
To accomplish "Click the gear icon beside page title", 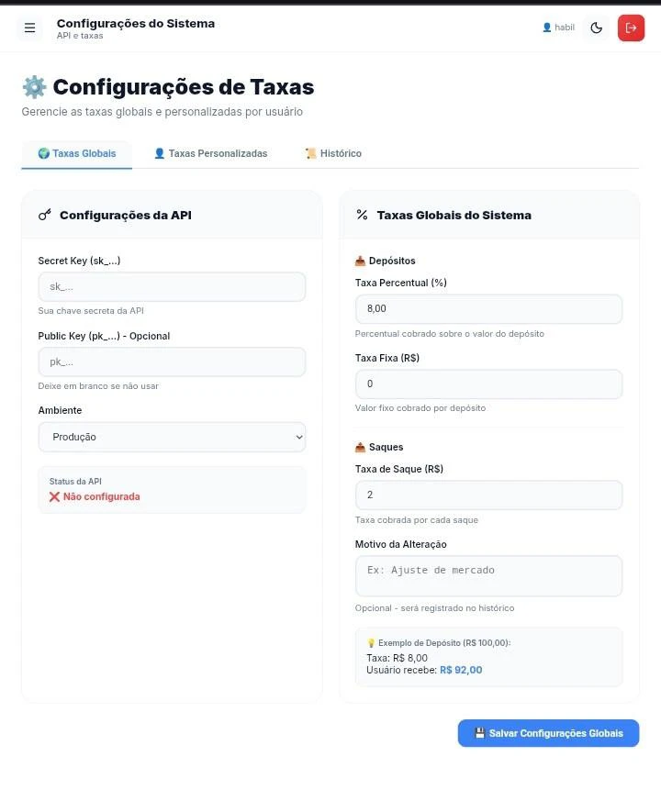I will coord(34,87).
